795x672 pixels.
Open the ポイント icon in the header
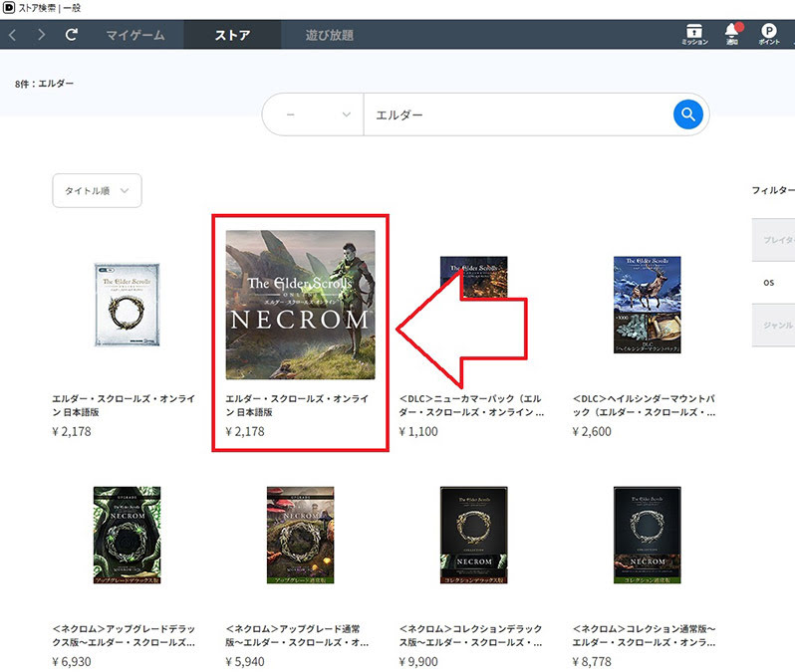click(769, 35)
